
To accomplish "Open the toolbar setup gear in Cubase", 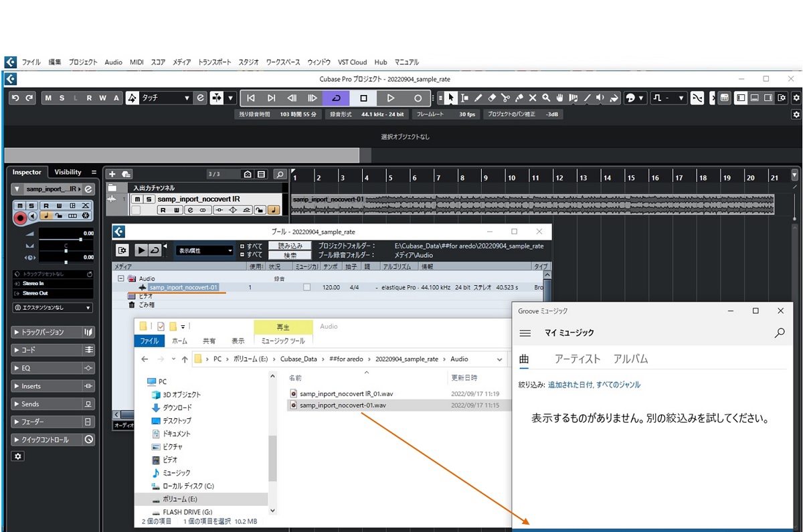I will [796, 98].
